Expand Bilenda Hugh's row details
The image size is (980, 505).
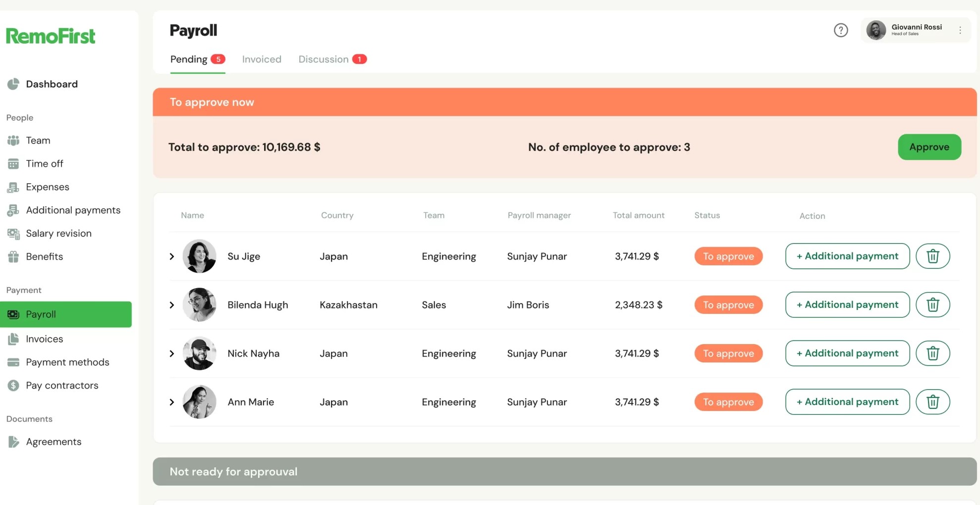(x=172, y=305)
